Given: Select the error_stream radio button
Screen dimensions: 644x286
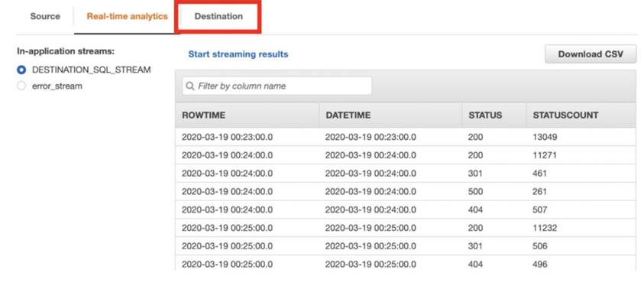Looking at the screenshot, I should 21,86.
